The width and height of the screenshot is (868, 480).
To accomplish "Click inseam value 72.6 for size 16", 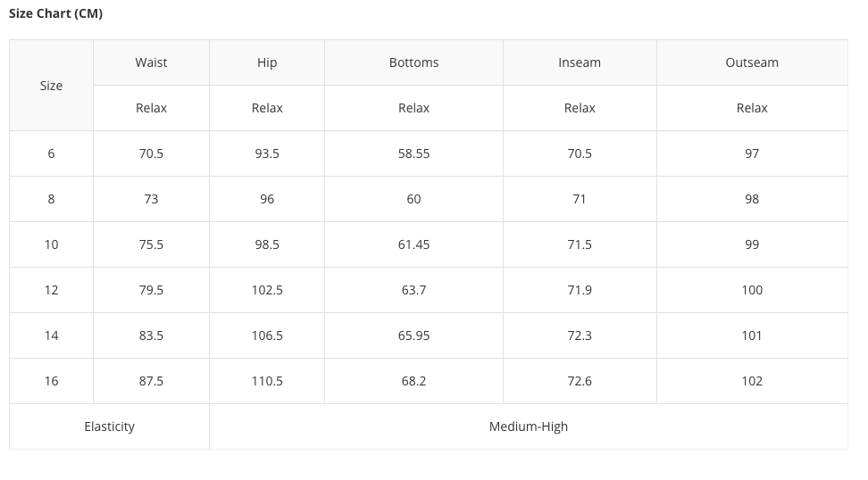I will point(580,381).
